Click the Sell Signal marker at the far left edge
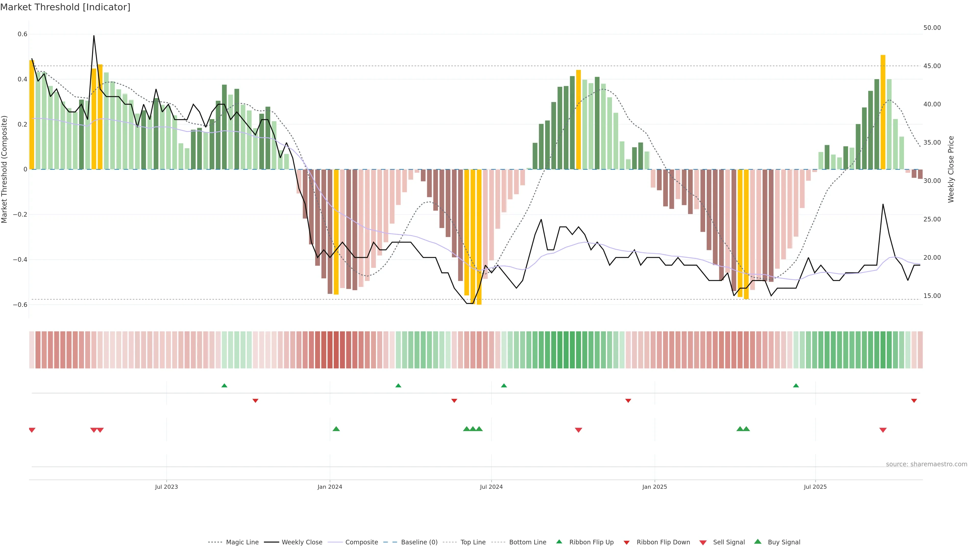Screen dimensions: 980x551 tap(32, 430)
